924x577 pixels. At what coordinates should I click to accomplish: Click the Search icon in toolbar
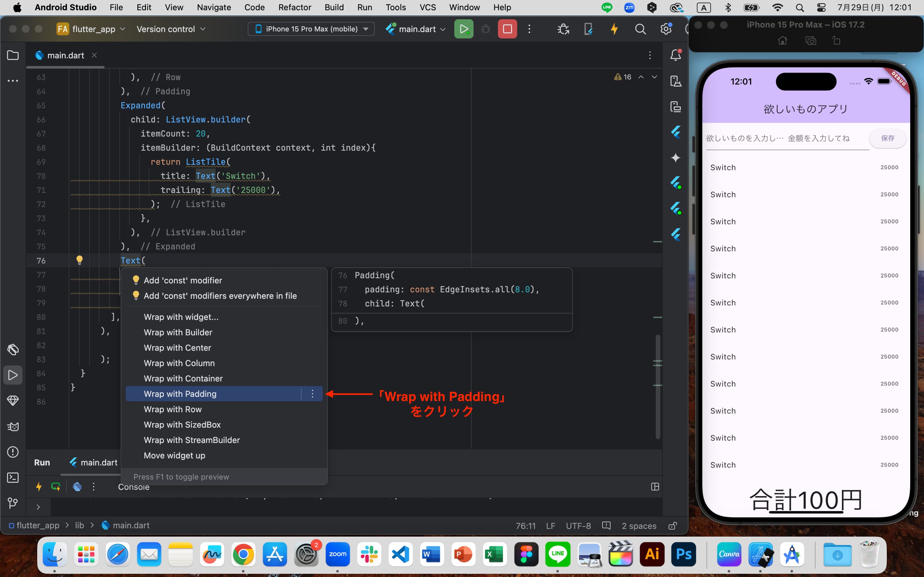pyautogui.click(x=640, y=29)
